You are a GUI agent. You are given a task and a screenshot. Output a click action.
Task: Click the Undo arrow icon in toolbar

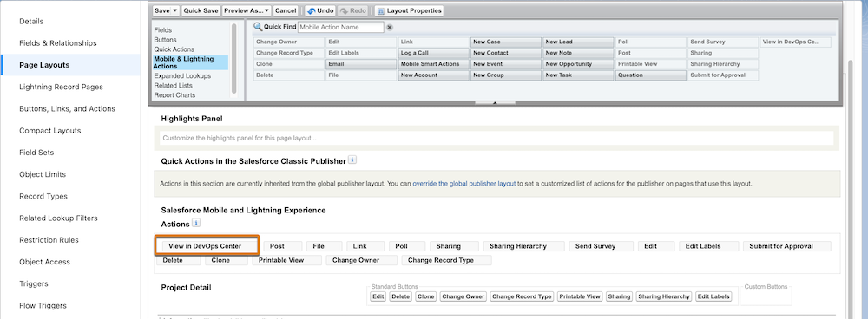[x=311, y=11]
